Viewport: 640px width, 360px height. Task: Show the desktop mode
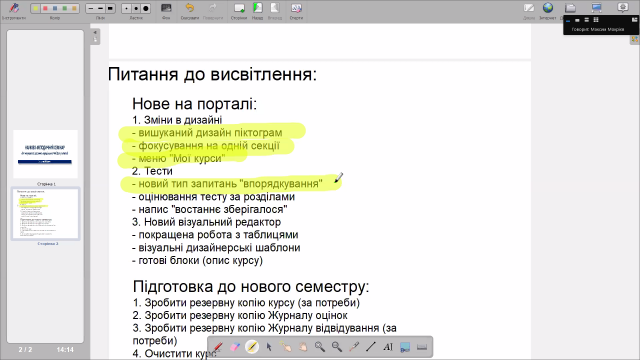(x=596, y=8)
